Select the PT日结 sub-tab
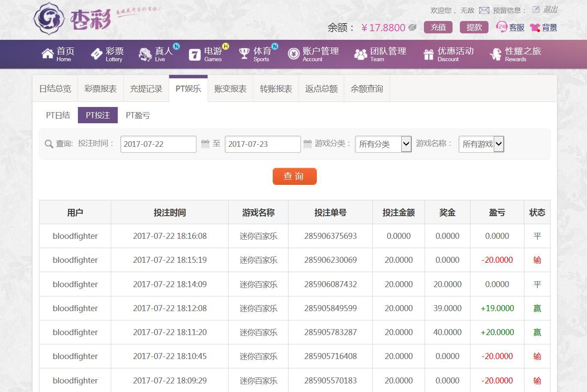Viewport: 587px width, 392px height. click(x=58, y=115)
